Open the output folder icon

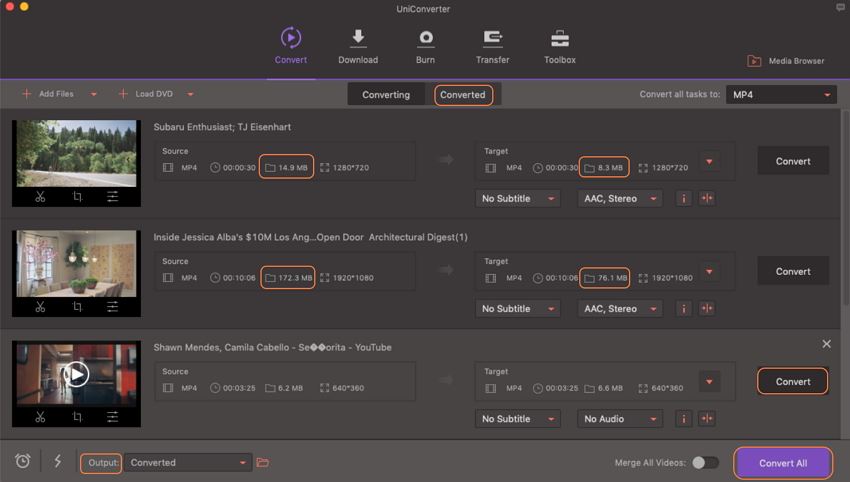point(263,462)
